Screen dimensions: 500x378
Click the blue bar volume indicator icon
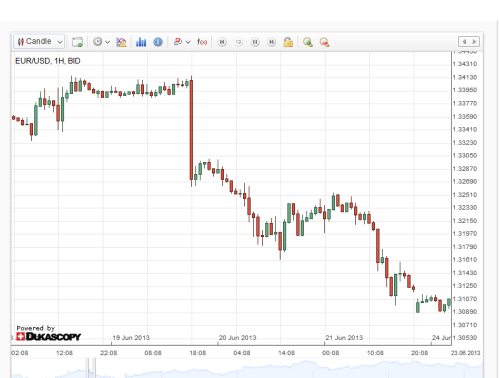click(141, 42)
